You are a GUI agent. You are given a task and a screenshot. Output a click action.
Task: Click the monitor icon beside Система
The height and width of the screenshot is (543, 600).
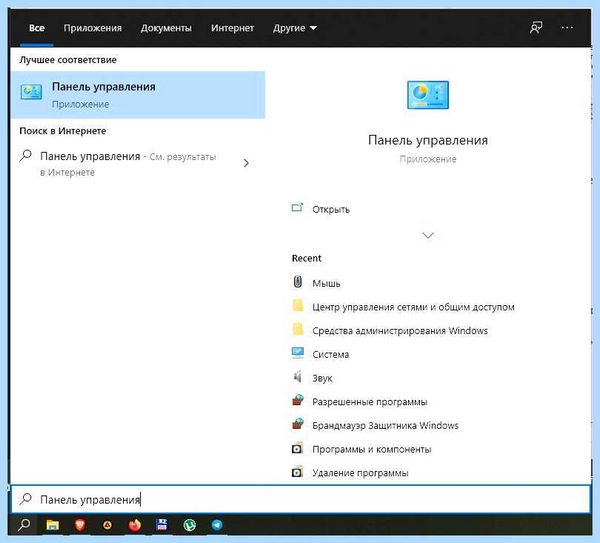(298, 352)
